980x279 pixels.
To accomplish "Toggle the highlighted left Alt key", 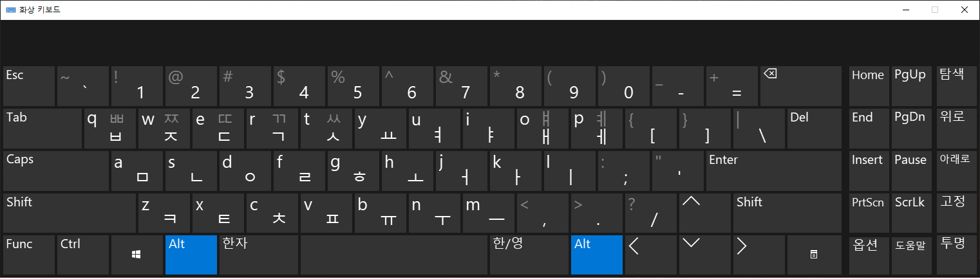I will [x=191, y=255].
